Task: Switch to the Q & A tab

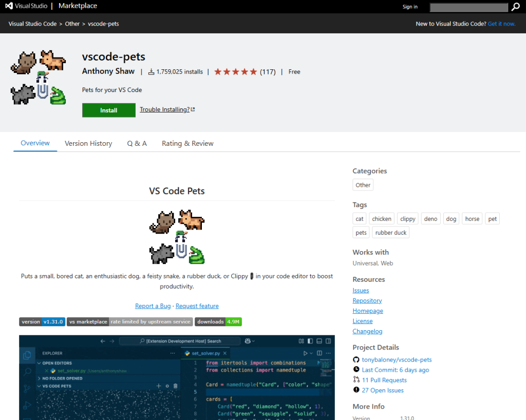Action: 137,143
